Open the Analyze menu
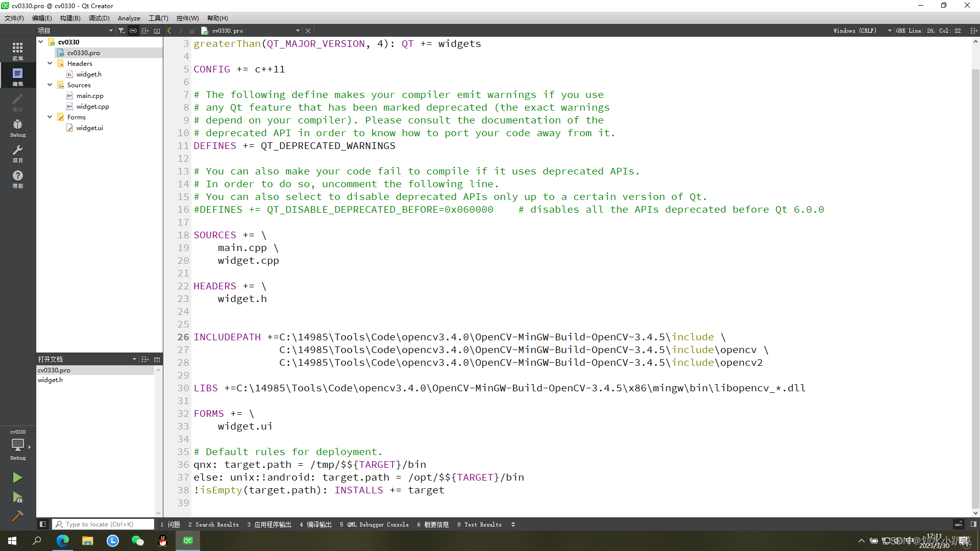 (129, 18)
